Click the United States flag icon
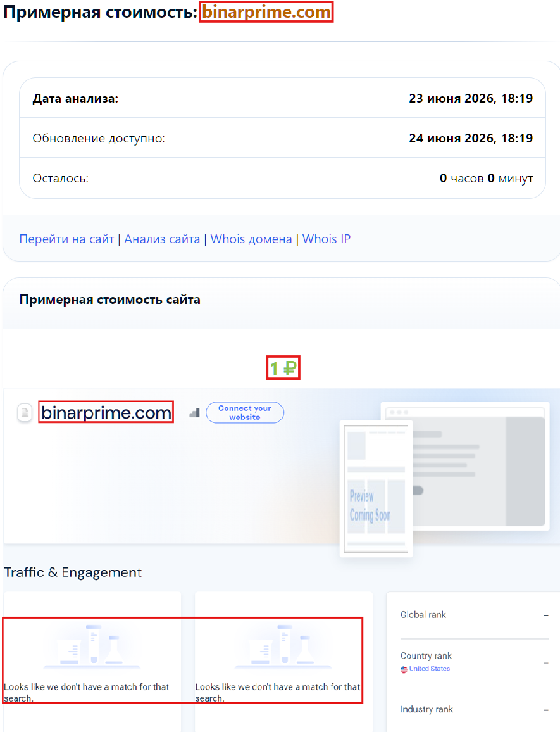Screen dimensions: 560x732 [404, 669]
